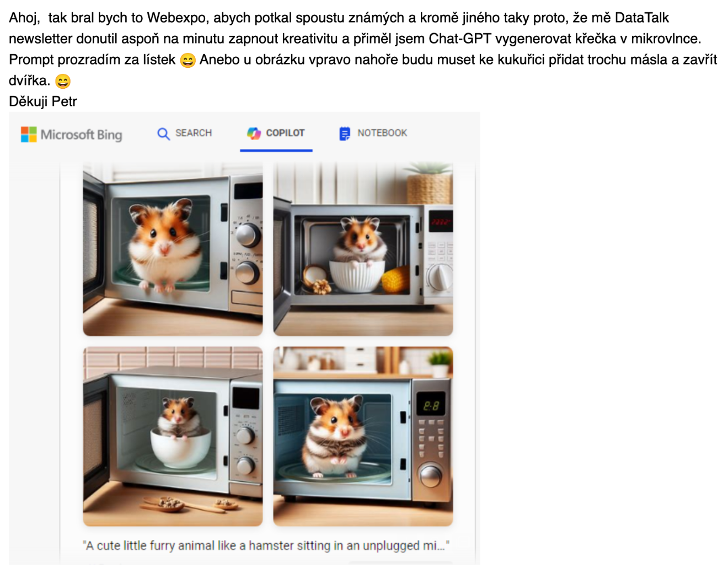Open the SEARCH tab

pyautogui.click(x=185, y=133)
